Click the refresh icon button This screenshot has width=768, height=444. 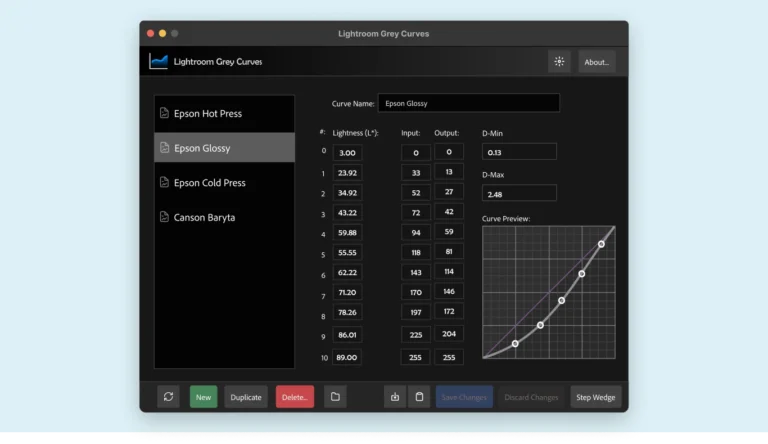click(168, 396)
